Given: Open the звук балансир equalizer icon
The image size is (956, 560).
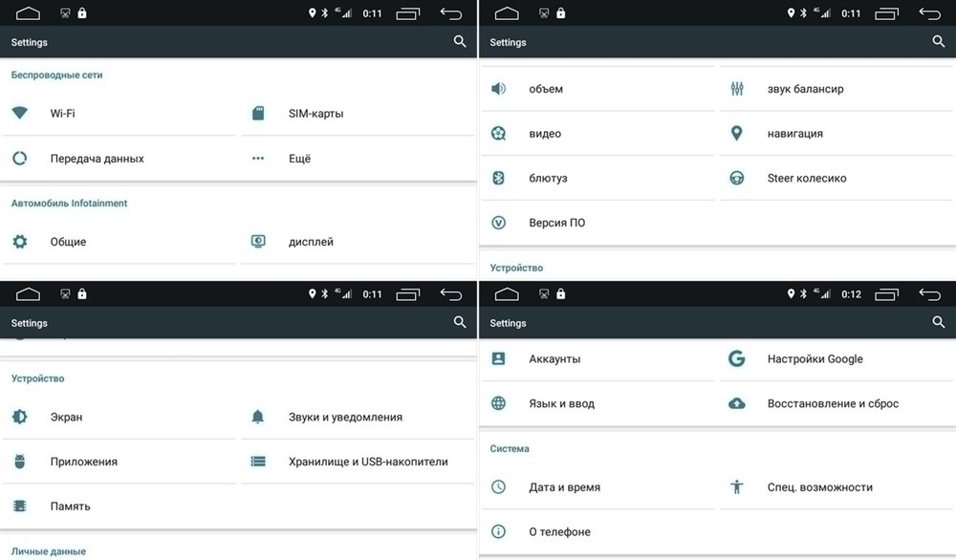Looking at the screenshot, I should tap(737, 89).
